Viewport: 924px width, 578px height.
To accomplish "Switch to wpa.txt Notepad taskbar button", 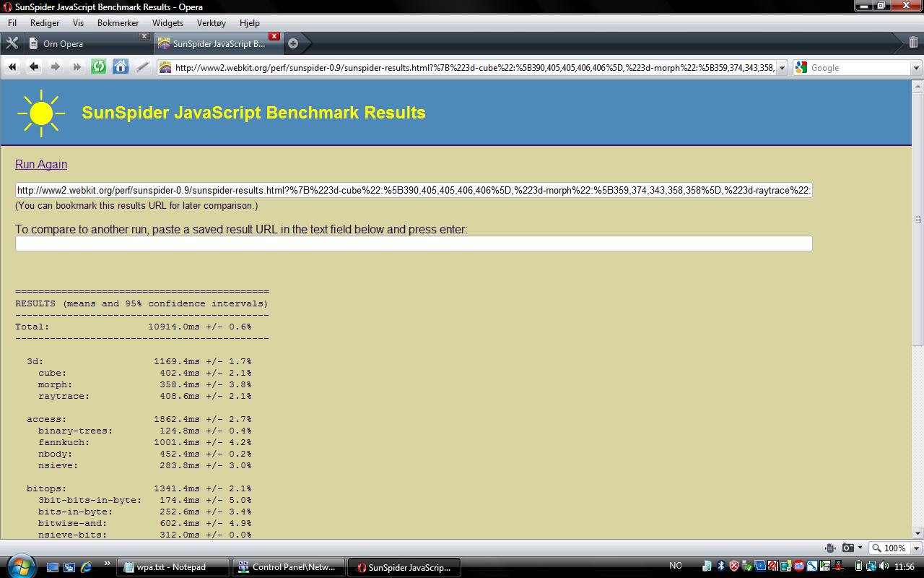I will [173, 567].
